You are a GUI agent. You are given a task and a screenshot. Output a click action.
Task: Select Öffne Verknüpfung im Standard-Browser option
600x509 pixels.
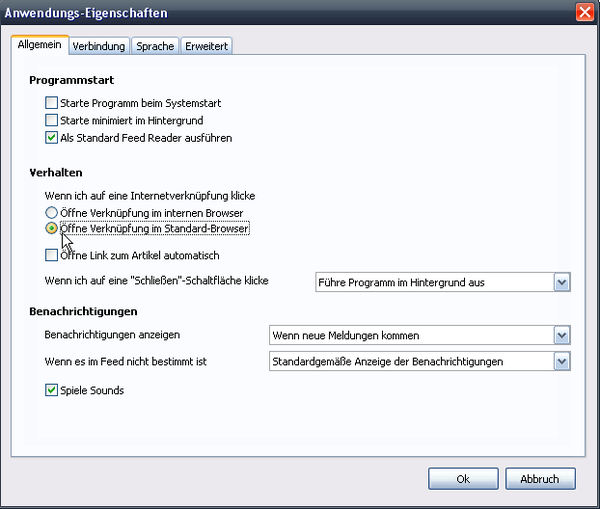tap(52, 229)
